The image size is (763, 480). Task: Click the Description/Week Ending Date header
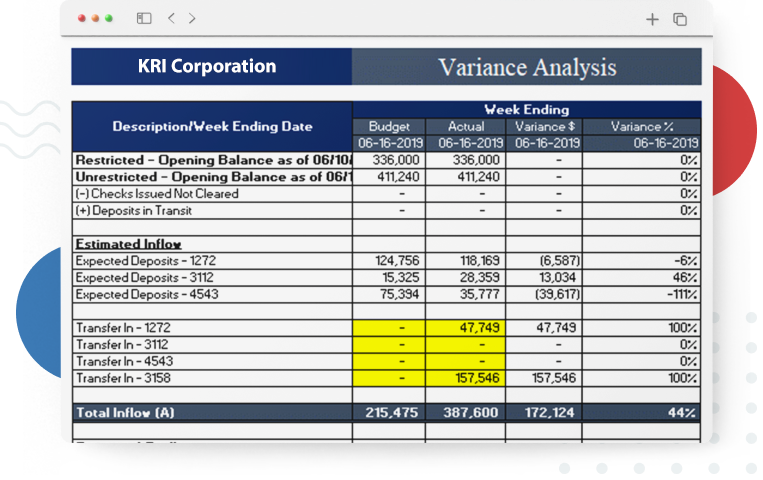pos(212,127)
